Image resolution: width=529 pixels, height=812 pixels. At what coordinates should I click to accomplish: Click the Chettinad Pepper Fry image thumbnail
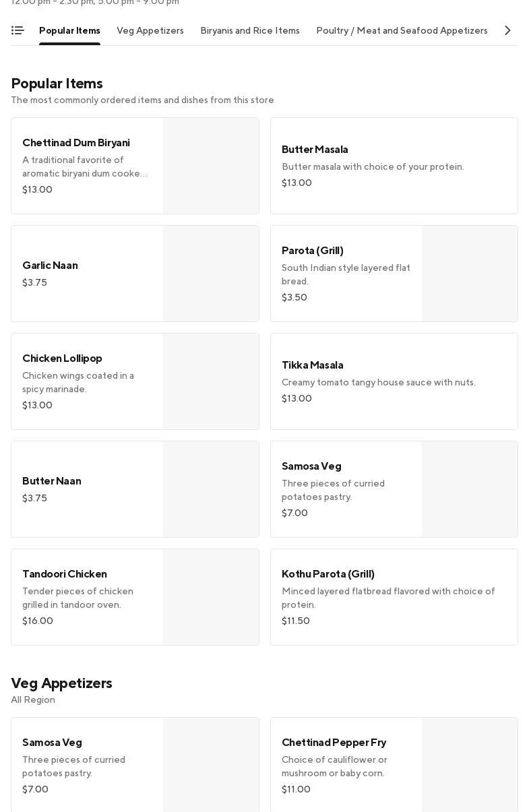click(x=470, y=766)
